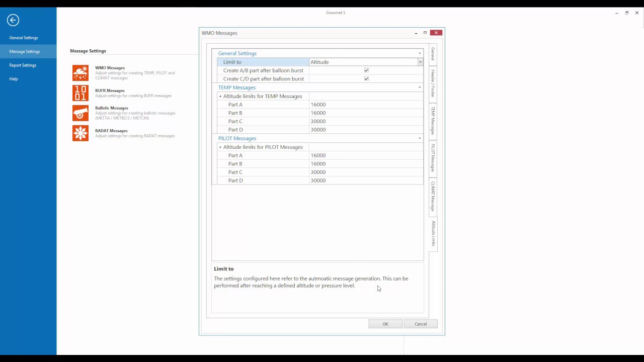644x362 pixels.
Task: Collapse Altitude limits for TEMP Messages
Action: click(220, 96)
